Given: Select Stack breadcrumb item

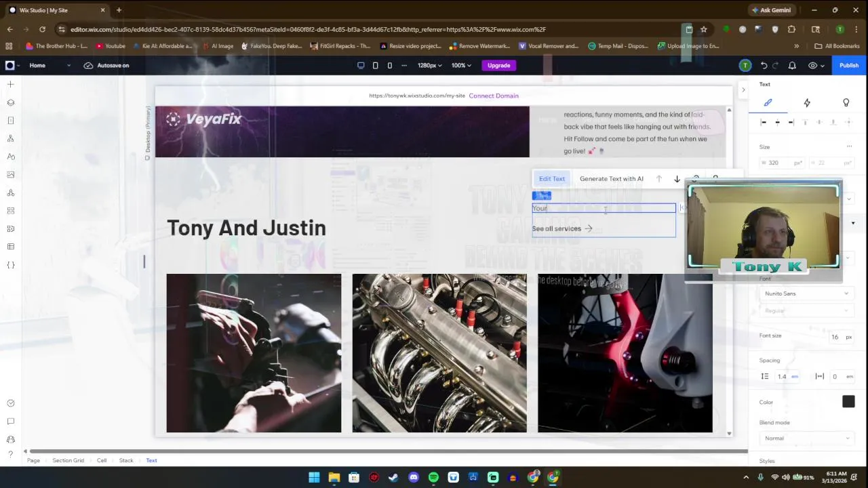Looking at the screenshot, I should coord(126,460).
